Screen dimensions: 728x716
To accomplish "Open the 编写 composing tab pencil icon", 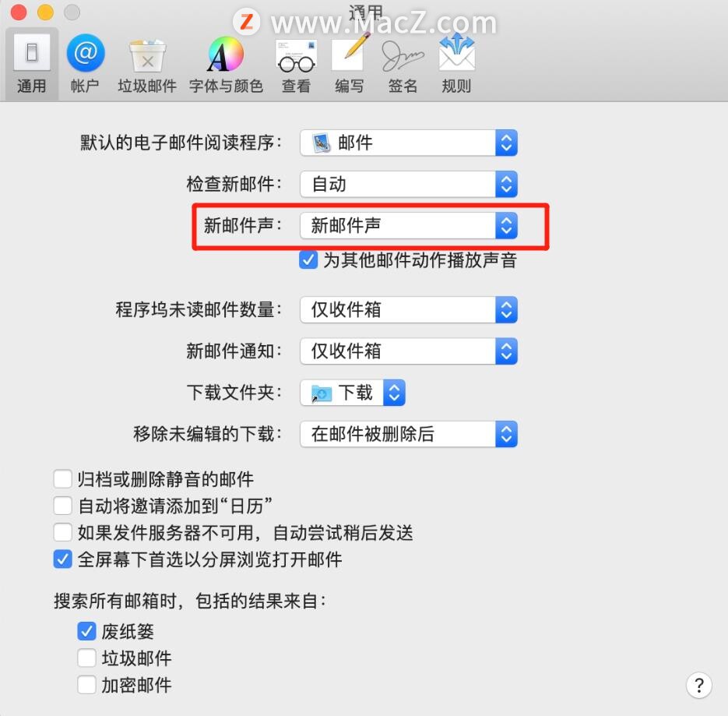I will (350, 54).
